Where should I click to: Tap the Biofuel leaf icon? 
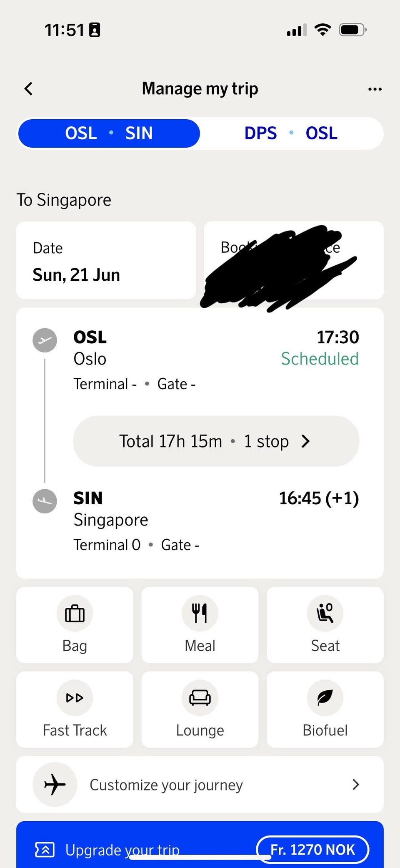(325, 698)
